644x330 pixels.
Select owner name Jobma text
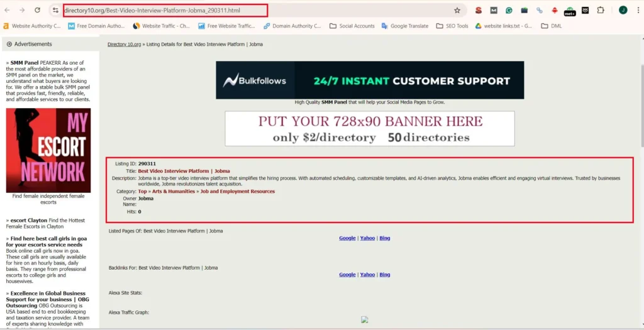pyautogui.click(x=146, y=199)
